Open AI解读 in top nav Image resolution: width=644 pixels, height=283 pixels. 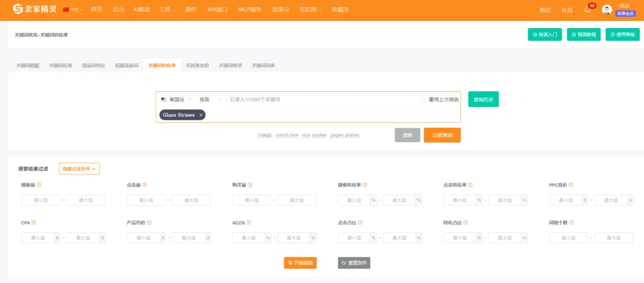pyautogui.click(x=142, y=10)
